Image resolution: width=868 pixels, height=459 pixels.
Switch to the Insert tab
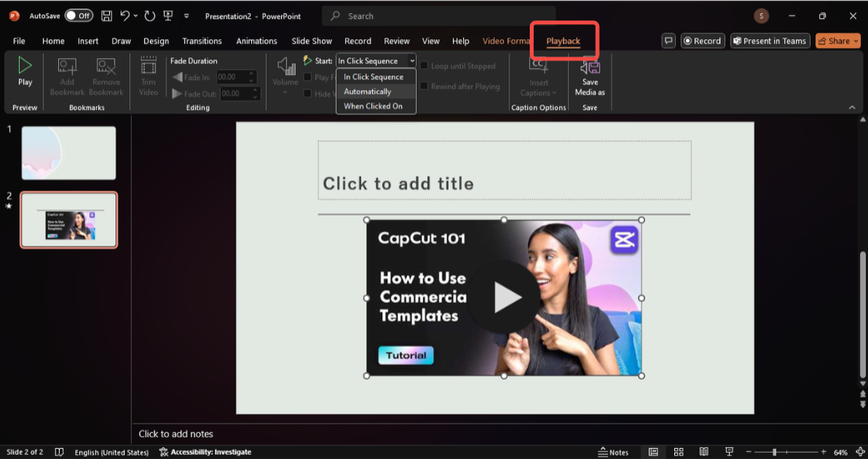click(88, 41)
